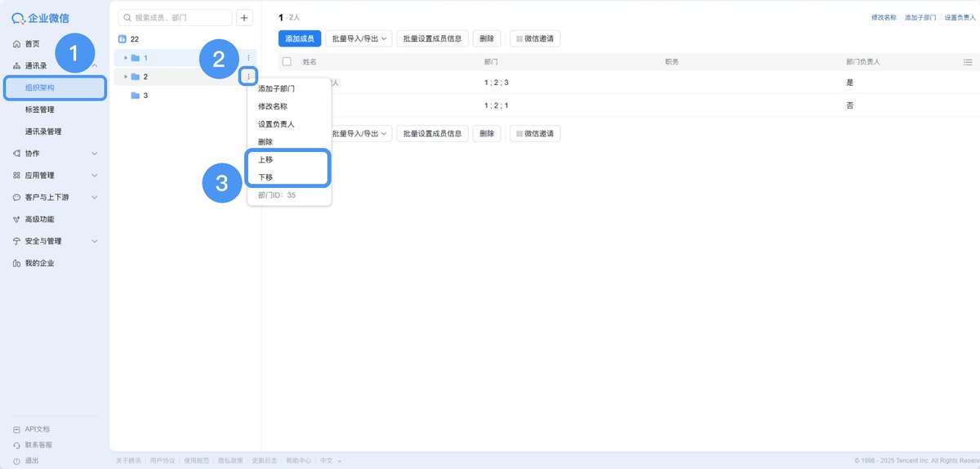Click the 退出 power icon
Viewport: 980px width, 469px height.
(17, 461)
